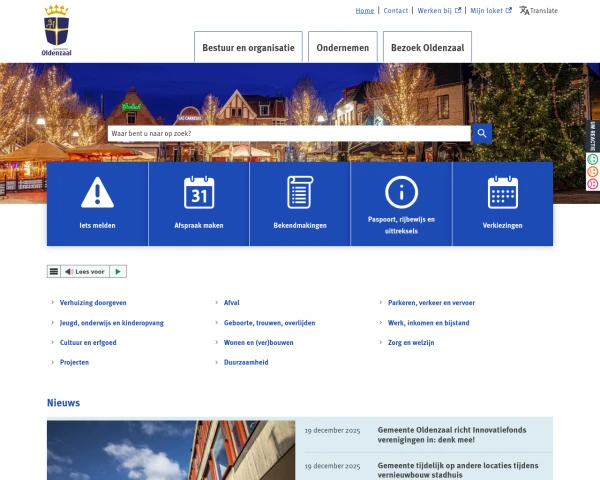Switch to the 'Ondernemen' tab

(x=342, y=47)
